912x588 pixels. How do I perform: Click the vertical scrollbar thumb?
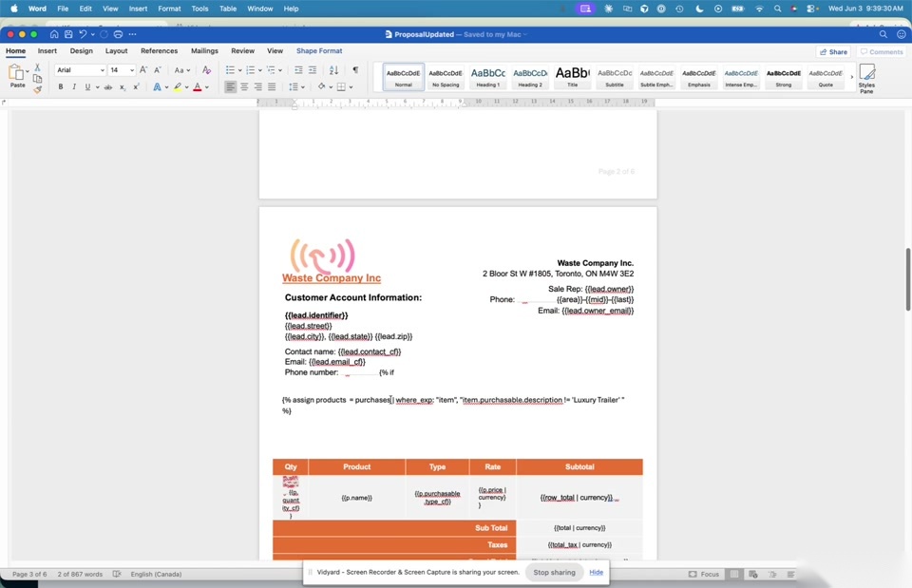908,279
